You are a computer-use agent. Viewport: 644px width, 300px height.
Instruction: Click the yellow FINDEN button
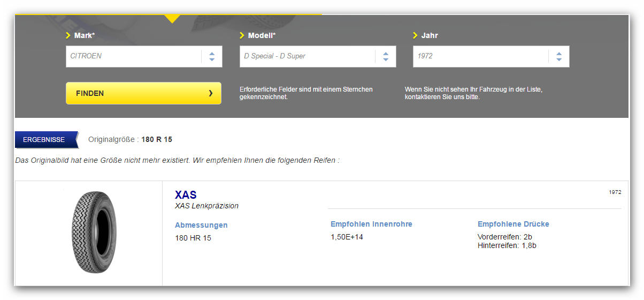[143, 93]
